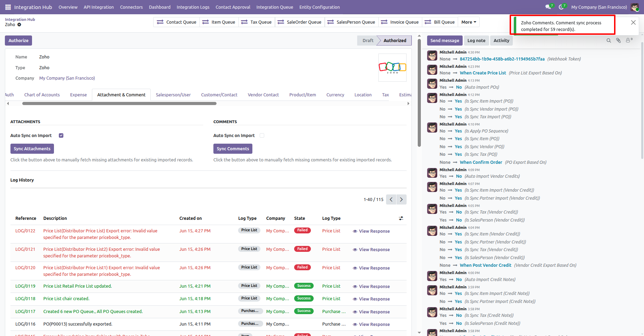
Task: Open API Integration menu
Action: tap(99, 7)
